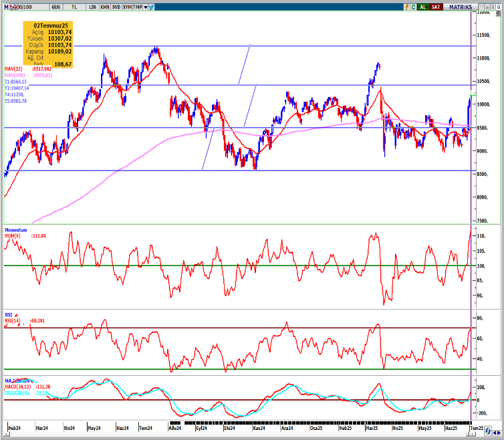Screen dimensions: 504x440
Task: Open the TMP template button
Action: coord(138,7)
